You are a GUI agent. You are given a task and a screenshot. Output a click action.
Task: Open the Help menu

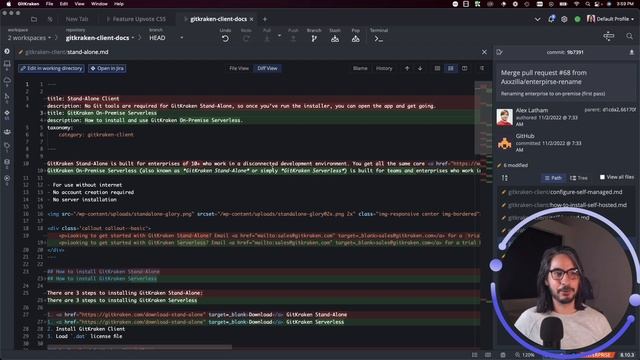[119, 4]
